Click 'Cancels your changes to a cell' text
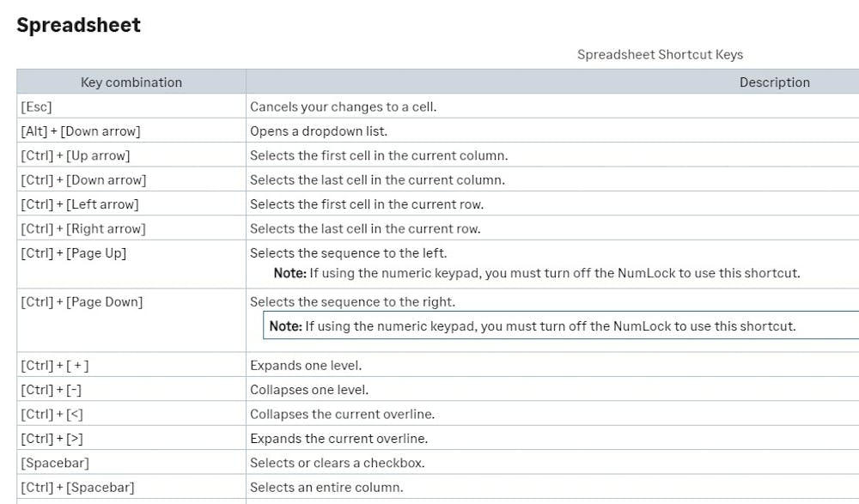The width and height of the screenshot is (859, 504). click(x=344, y=107)
